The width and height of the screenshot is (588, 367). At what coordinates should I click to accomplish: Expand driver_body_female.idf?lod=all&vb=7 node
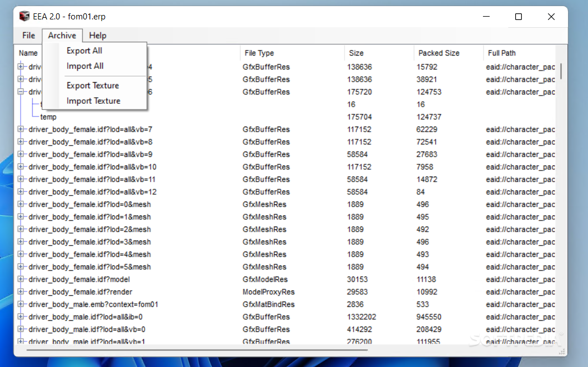[21, 129]
